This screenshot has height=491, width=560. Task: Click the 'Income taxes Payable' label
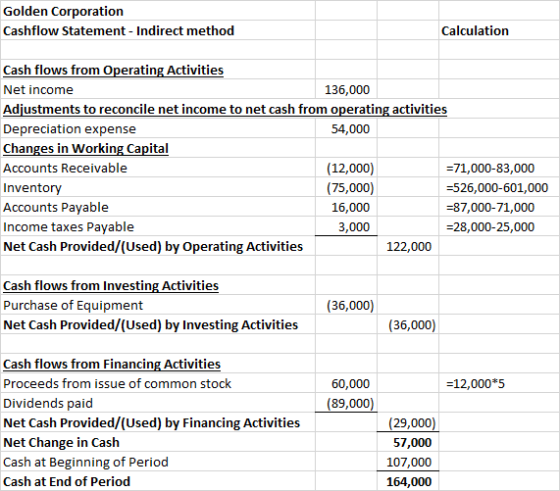point(69,227)
